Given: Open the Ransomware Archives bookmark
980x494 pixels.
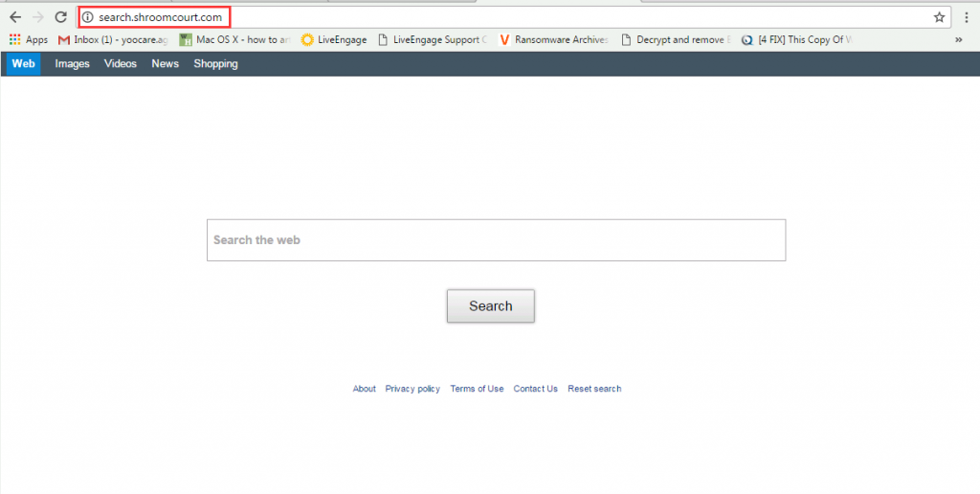Looking at the screenshot, I should pos(554,39).
